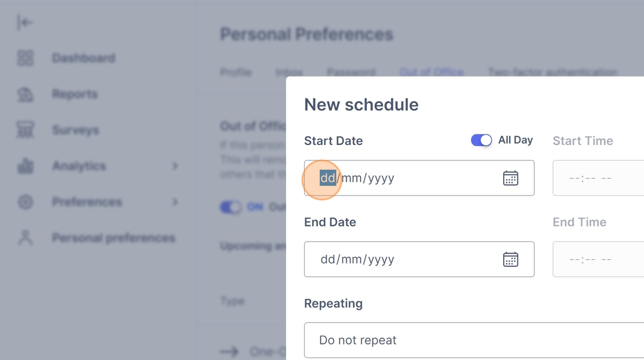Expand the Analytics submenu chevron
This screenshot has height=360, width=644.
coord(175,166)
